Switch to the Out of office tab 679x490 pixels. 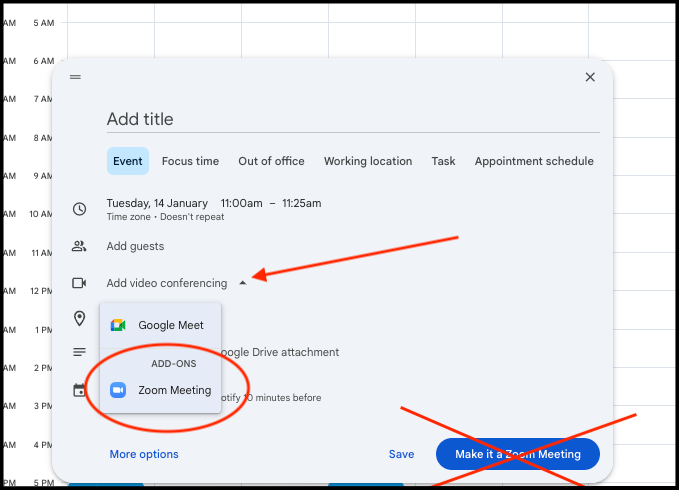point(272,161)
